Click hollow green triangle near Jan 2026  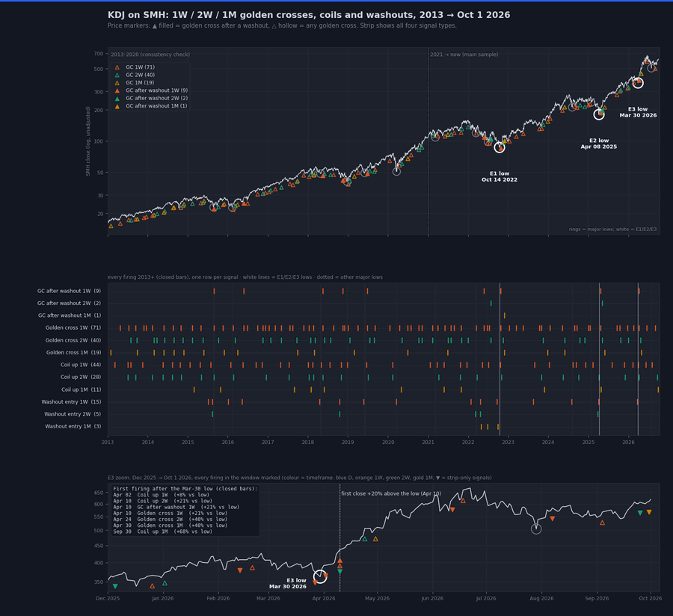point(165,583)
